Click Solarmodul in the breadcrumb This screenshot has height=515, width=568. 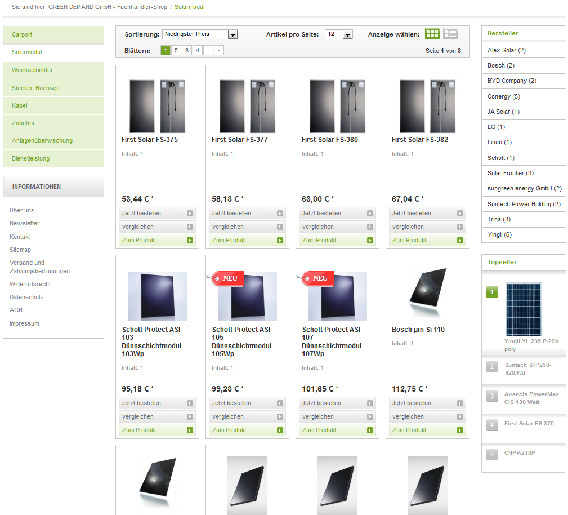(189, 7)
